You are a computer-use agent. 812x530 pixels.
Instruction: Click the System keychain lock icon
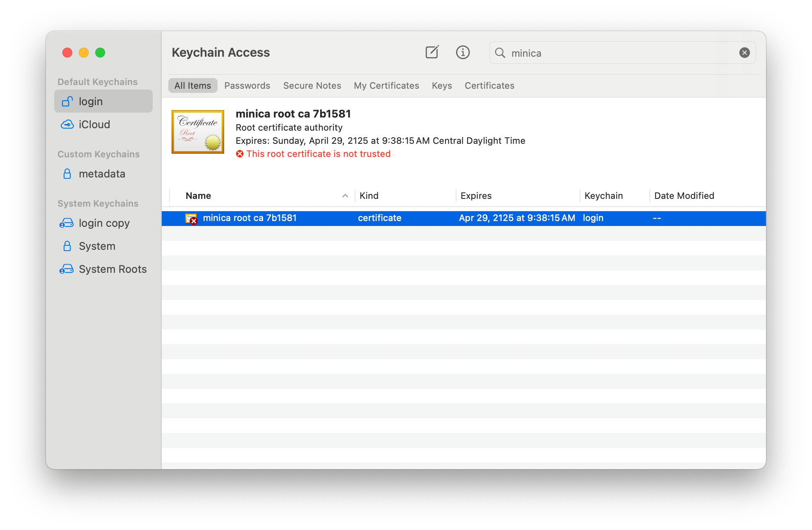click(67, 246)
